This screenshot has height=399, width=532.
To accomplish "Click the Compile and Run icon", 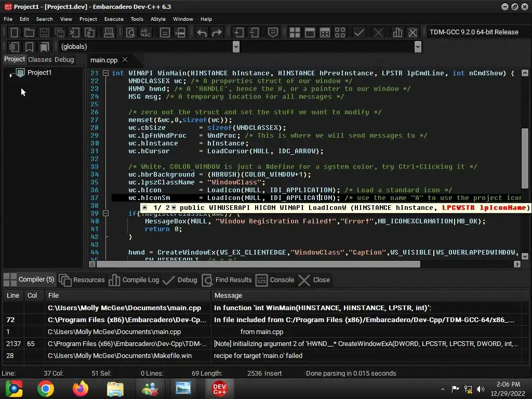I will coord(325,33).
